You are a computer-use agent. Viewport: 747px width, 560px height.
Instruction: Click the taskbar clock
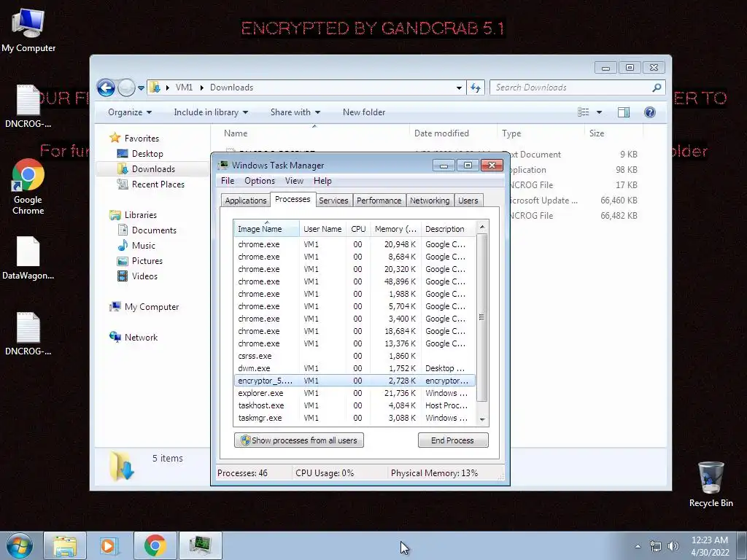click(x=710, y=546)
